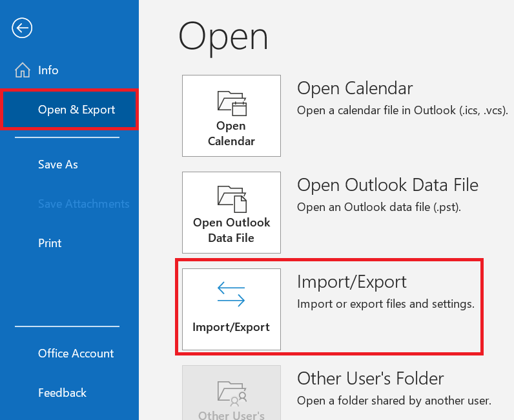Image resolution: width=514 pixels, height=420 pixels.
Task: Open the Print page
Action: pyautogui.click(x=50, y=243)
